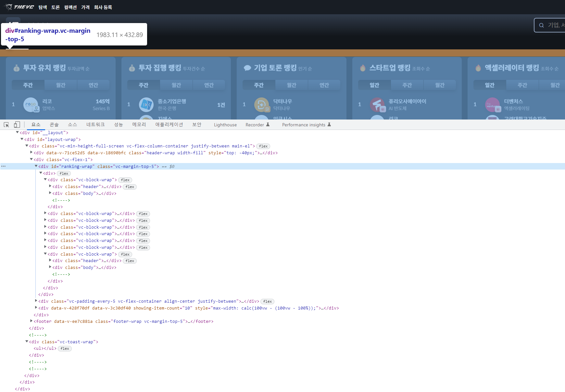Click the money bag icon beside 투자 유치 랭킹
This screenshot has height=392, width=565.
pos(17,68)
